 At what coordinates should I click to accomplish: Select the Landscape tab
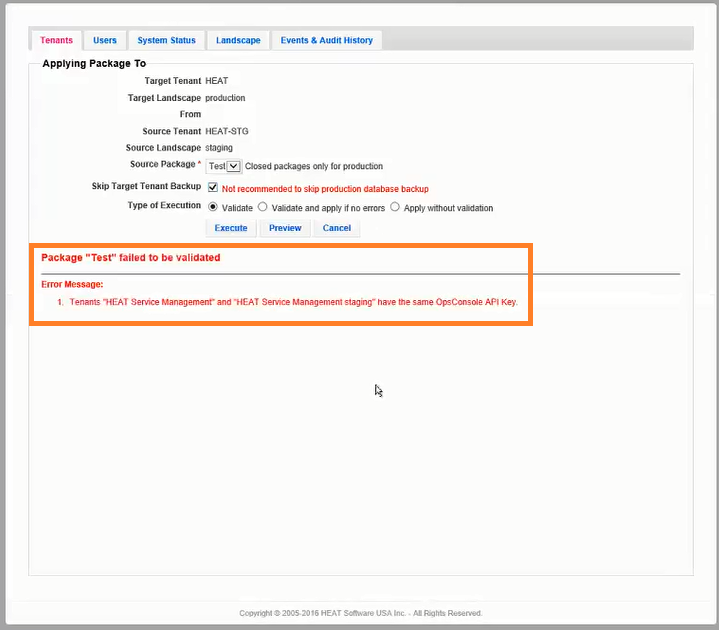(x=238, y=40)
